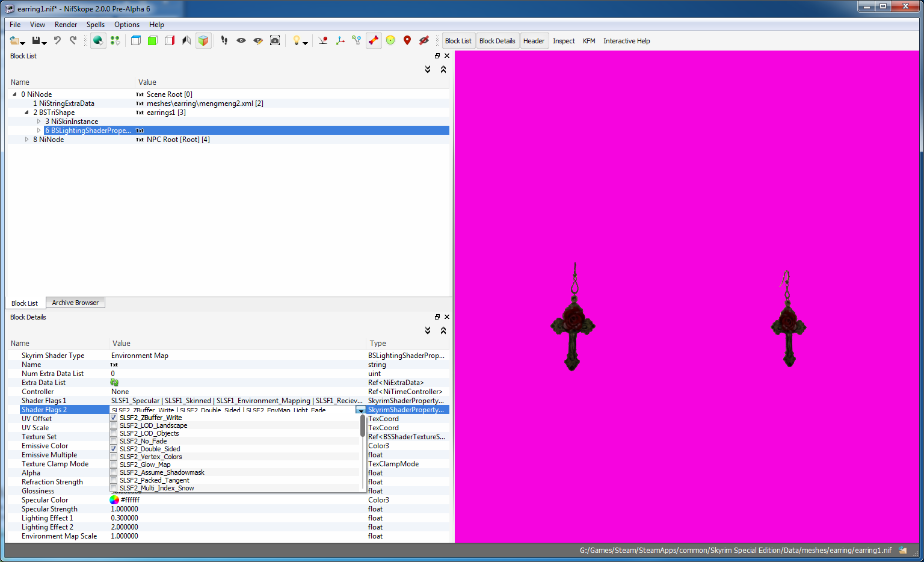This screenshot has width=924, height=562.
Task: Close the Block Details panel
Action: (x=447, y=317)
